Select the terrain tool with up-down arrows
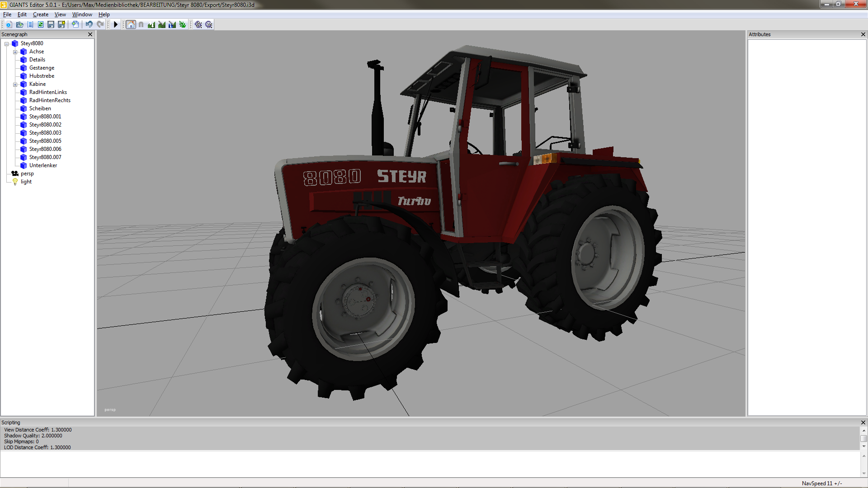868x488 pixels. click(x=151, y=24)
